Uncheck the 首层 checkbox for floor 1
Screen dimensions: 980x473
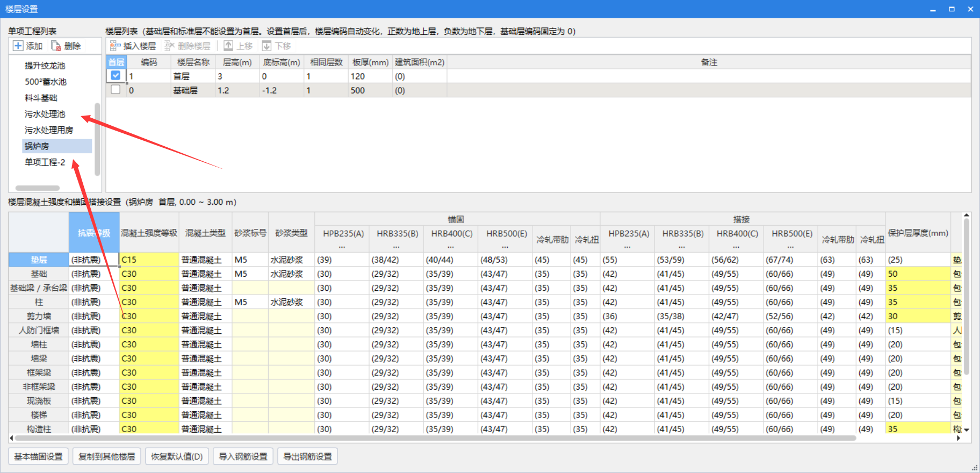point(116,76)
